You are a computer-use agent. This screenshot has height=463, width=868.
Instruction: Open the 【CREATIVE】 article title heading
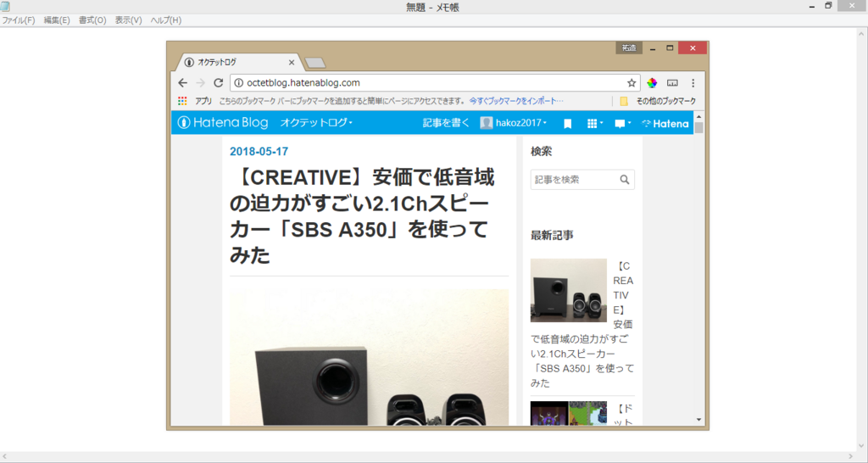363,216
